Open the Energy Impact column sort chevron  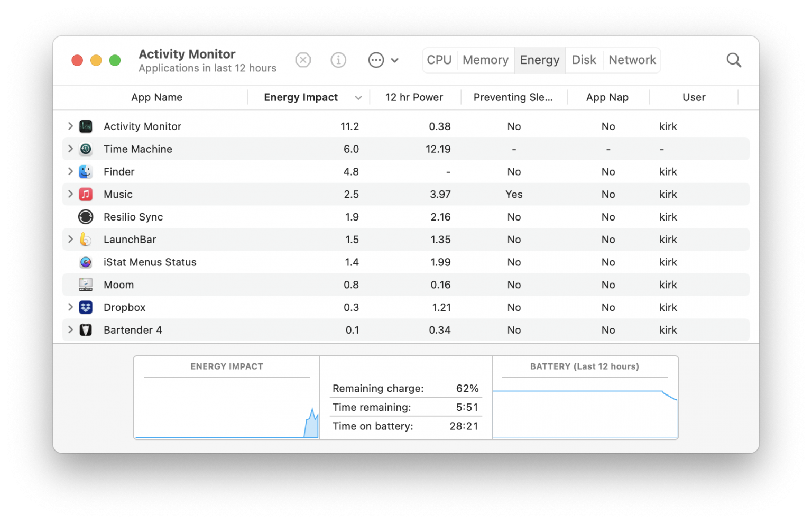point(358,97)
